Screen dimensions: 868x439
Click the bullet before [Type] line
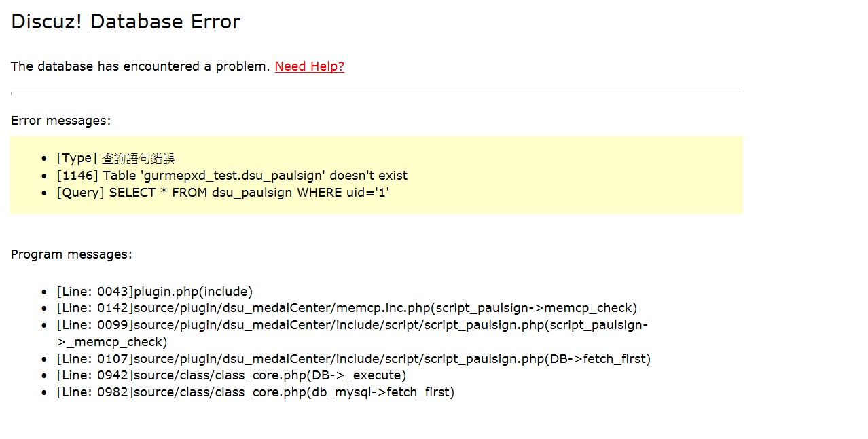tap(45, 159)
